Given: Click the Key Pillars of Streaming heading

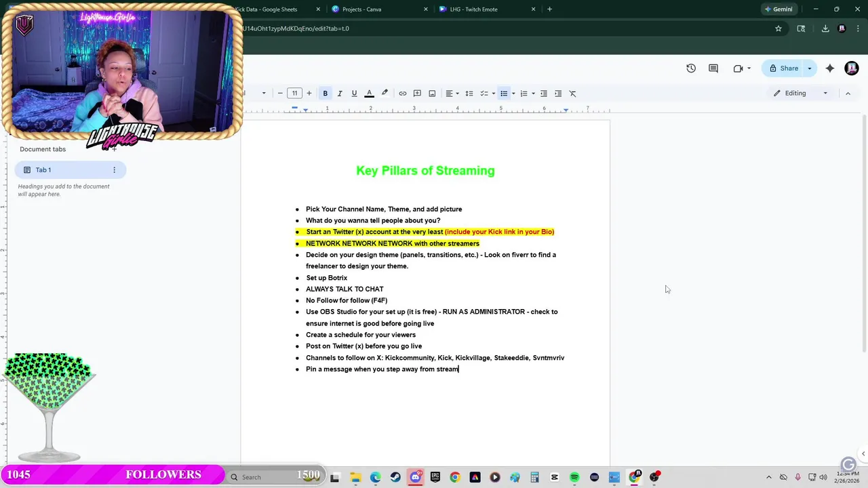Looking at the screenshot, I should 425,171.
